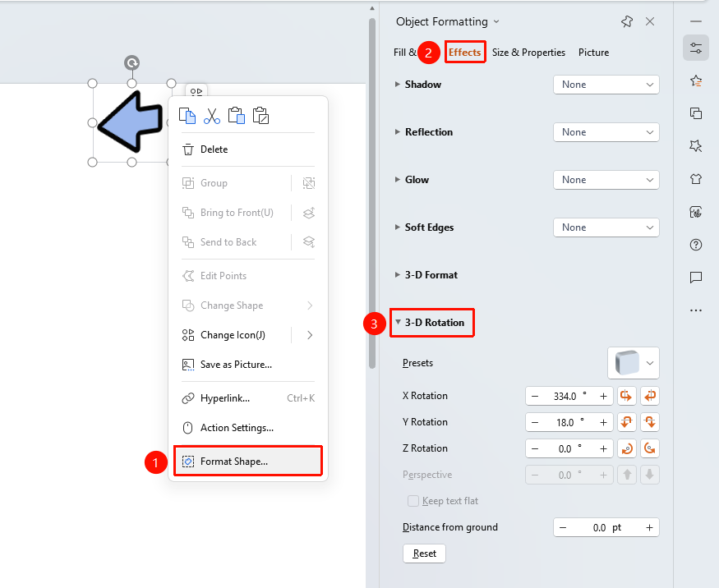Viewport: 719px width, 588px height.
Task: Open the star-with-pointer sidebar icon
Action: point(696,145)
